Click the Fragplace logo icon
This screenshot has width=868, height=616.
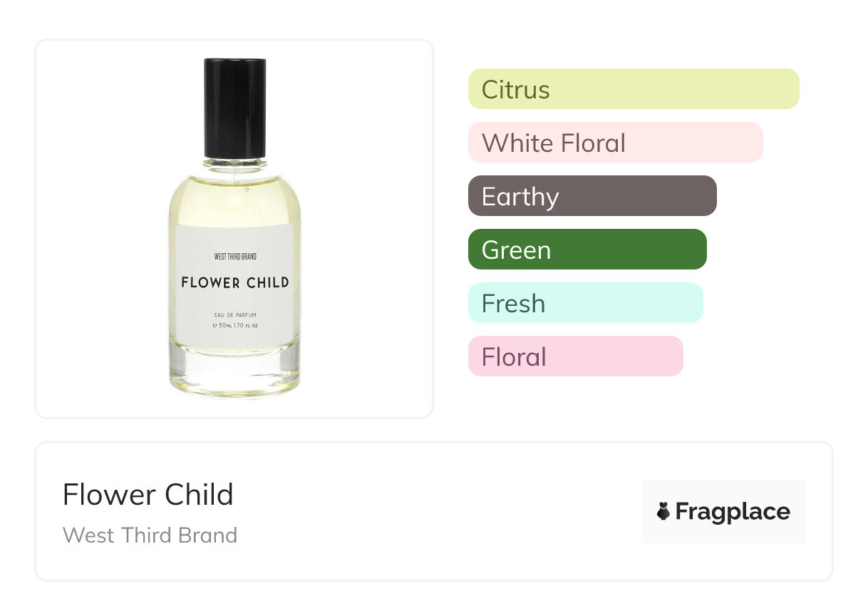[663, 511]
